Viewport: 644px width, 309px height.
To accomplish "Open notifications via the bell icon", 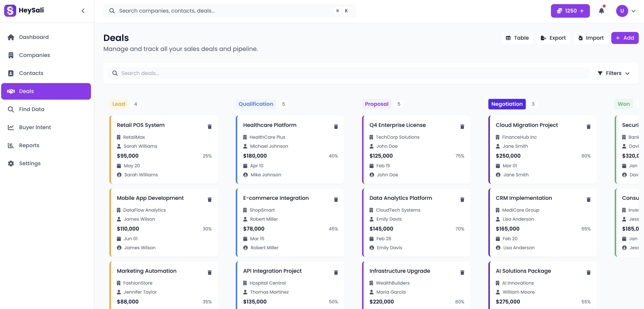I will 602,11.
